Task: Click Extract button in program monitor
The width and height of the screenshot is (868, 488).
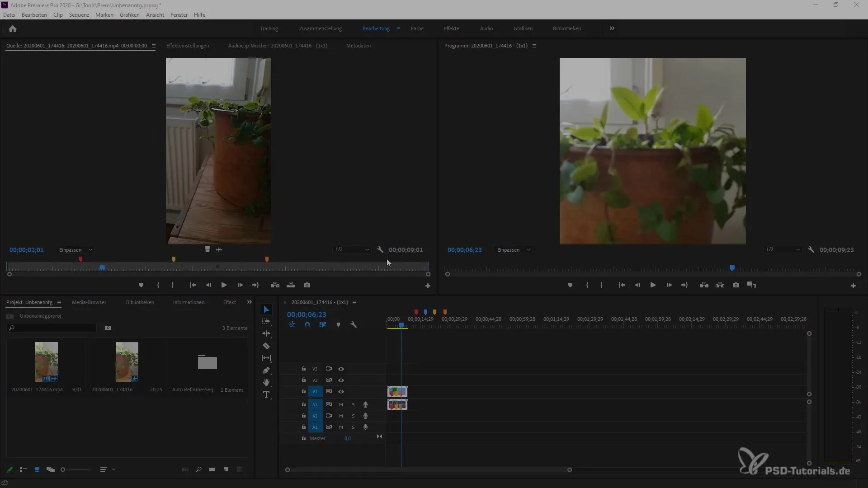Action: [720, 285]
